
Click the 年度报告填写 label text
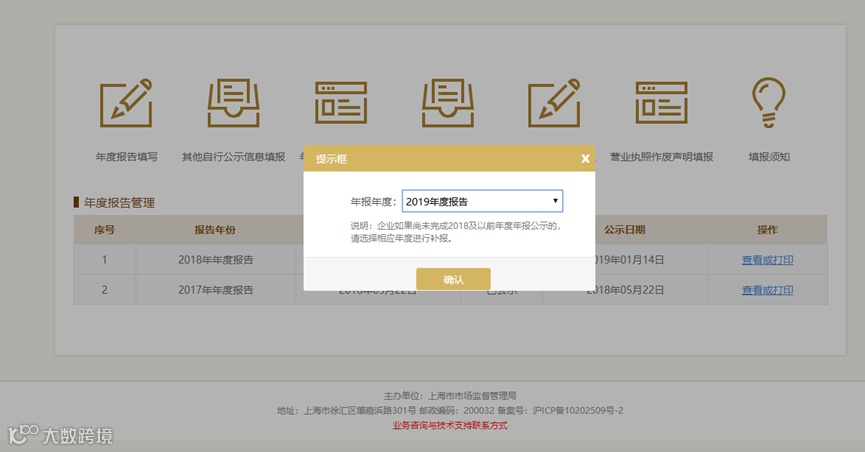126,157
